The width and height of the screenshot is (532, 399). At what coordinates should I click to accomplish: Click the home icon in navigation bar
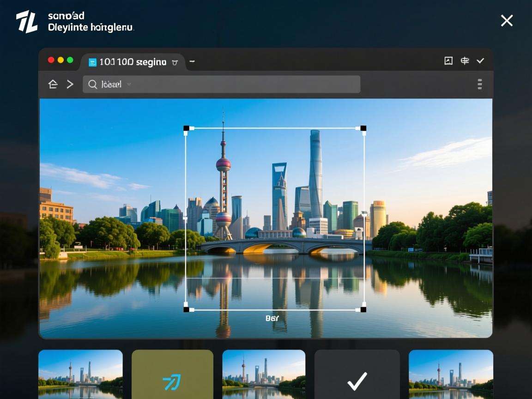[53, 84]
